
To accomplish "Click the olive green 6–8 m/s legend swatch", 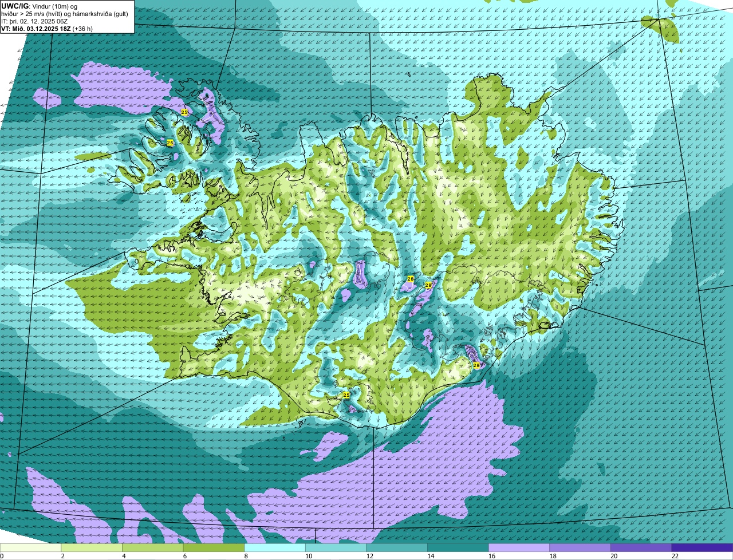I will [214, 547].
